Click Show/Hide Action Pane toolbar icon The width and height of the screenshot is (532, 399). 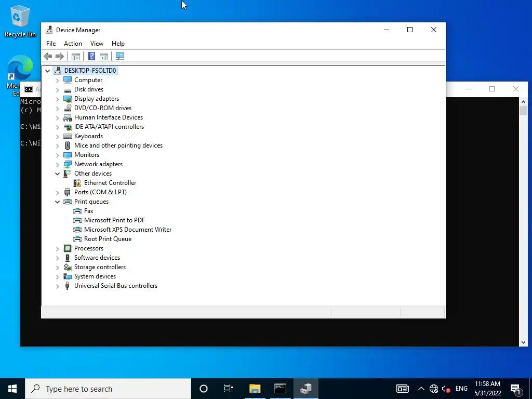(104, 56)
